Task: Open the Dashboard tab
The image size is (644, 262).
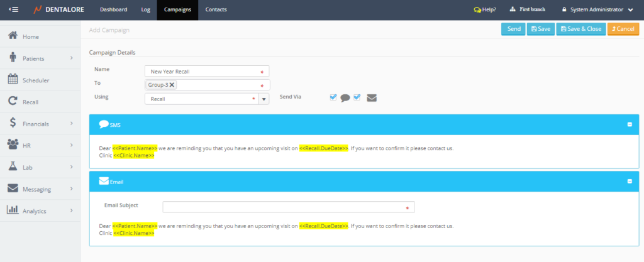Action: (x=113, y=10)
